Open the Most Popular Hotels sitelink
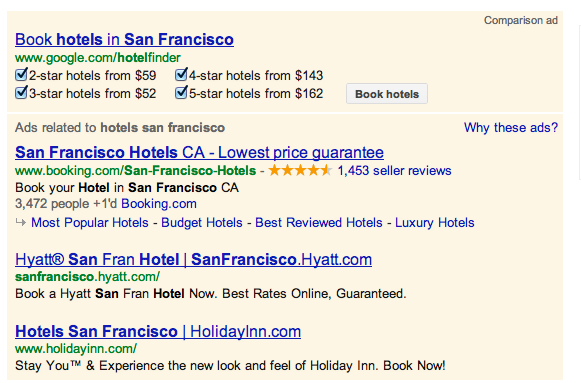 90,223
